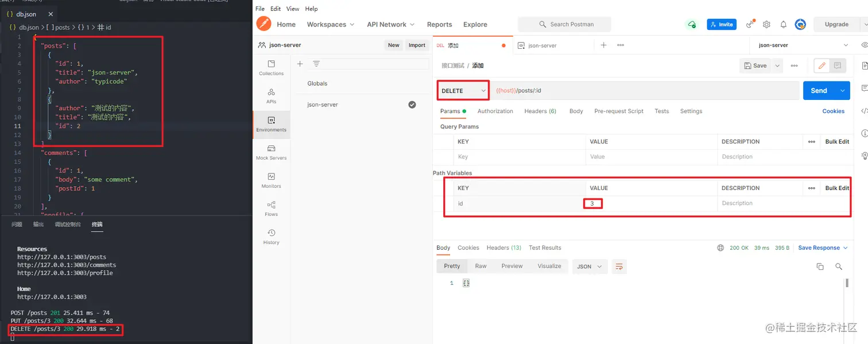Click the sync status cloud icon
The image size is (868, 344).
click(692, 25)
